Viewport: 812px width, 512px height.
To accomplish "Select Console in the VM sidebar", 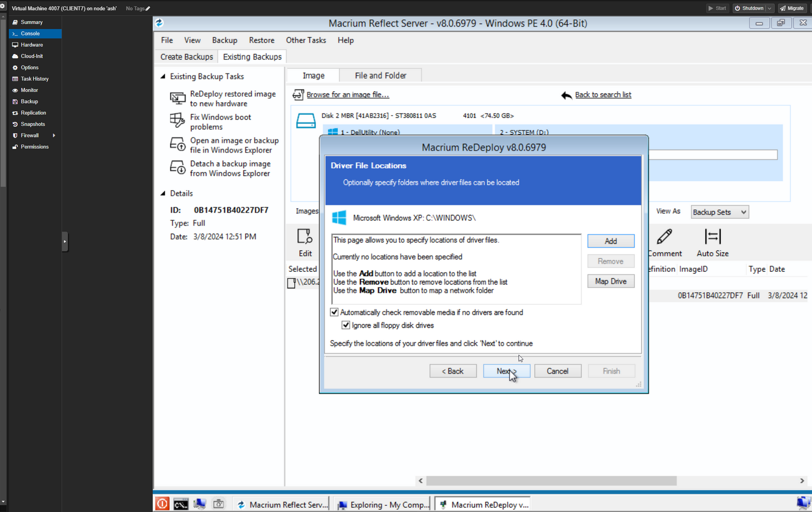I will click(35, 33).
